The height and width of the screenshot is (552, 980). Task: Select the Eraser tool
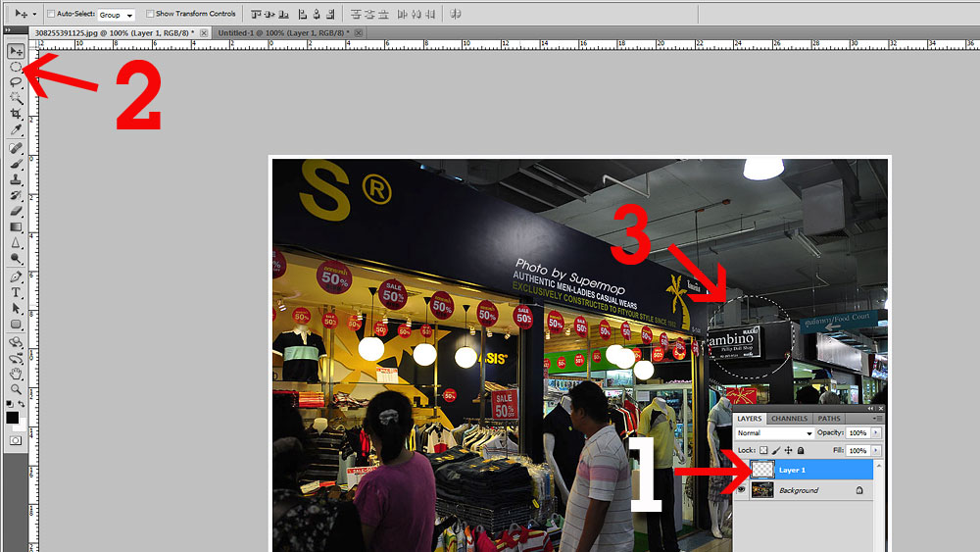[x=16, y=211]
